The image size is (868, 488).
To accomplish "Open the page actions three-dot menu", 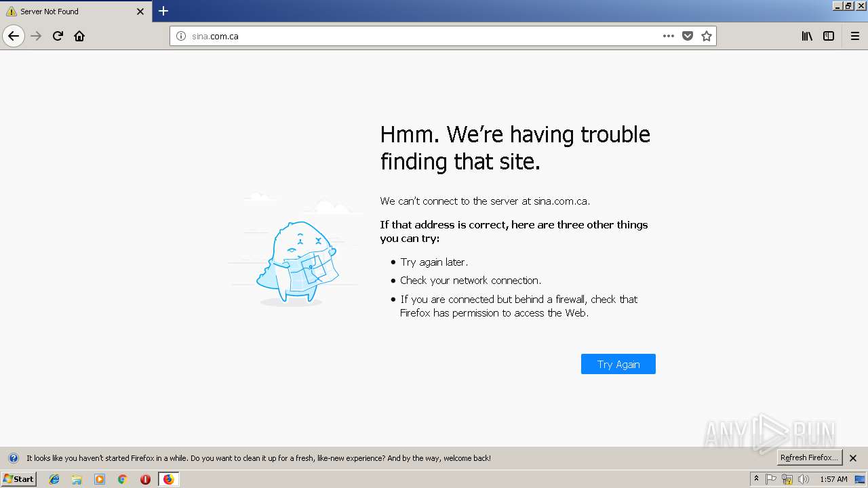I will point(669,36).
